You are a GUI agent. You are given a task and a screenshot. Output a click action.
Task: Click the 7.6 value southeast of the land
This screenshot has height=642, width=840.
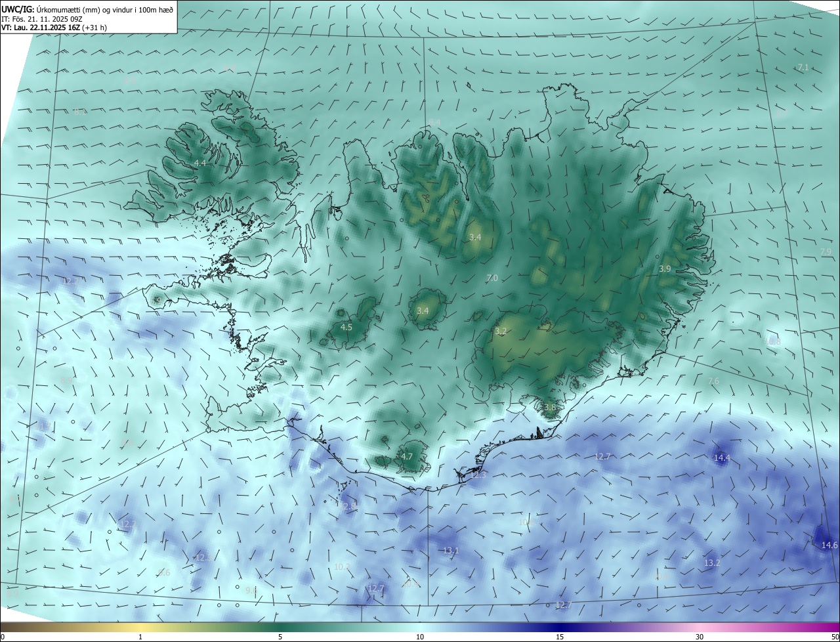[x=713, y=381]
